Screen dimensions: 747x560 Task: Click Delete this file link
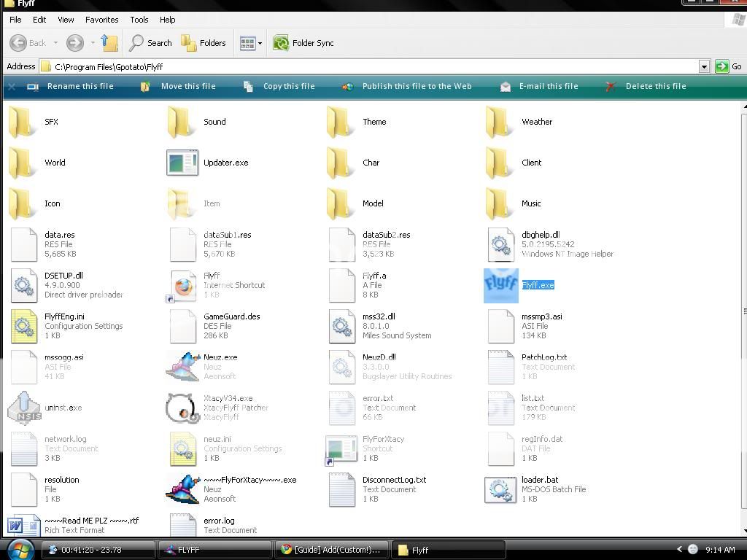[655, 86]
